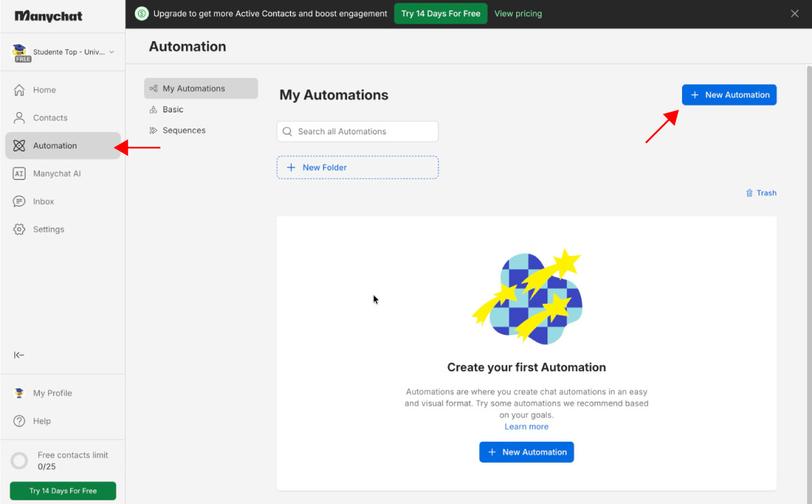This screenshot has width=812, height=504.
Task: Click the Free contacts limit 0/25 text
Action: (x=73, y=461)
